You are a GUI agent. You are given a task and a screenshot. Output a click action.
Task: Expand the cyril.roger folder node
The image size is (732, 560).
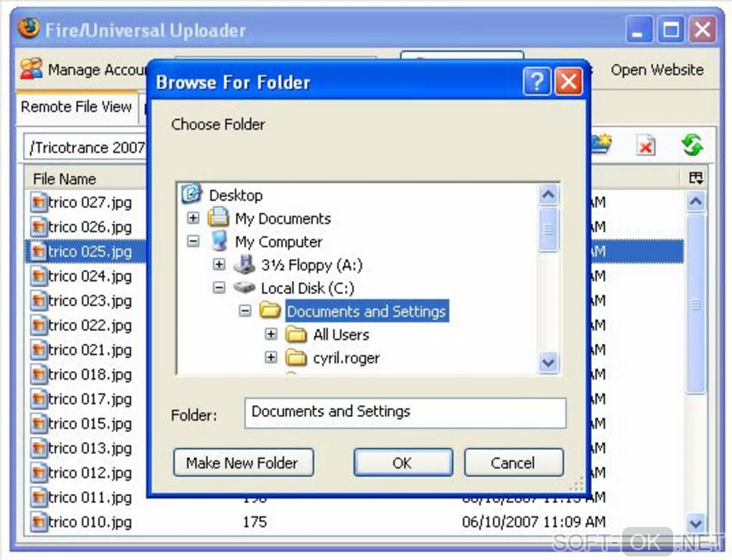pyautogui.click(x=271, y=358)
